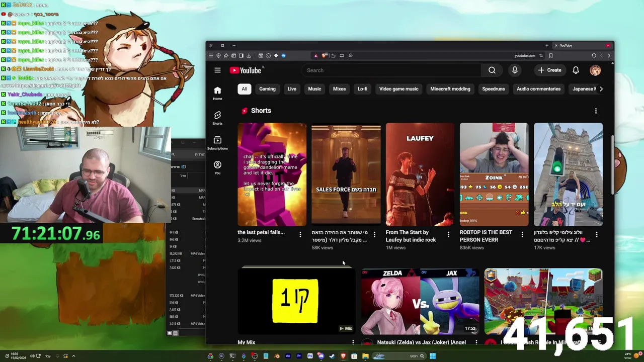Viewport: 644px width, 362px height.
Task: Open SALES FORCE short thumbnail
Action: pos(346,174)
